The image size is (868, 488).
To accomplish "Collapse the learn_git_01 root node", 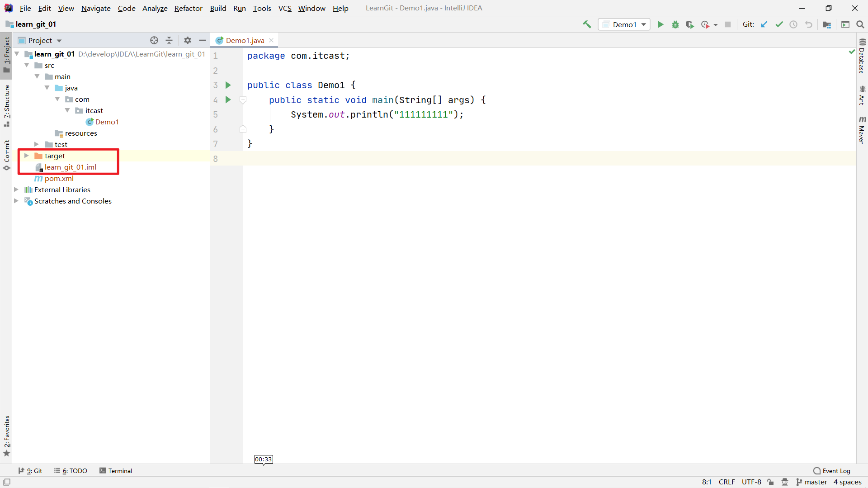I will click(17, 54).
